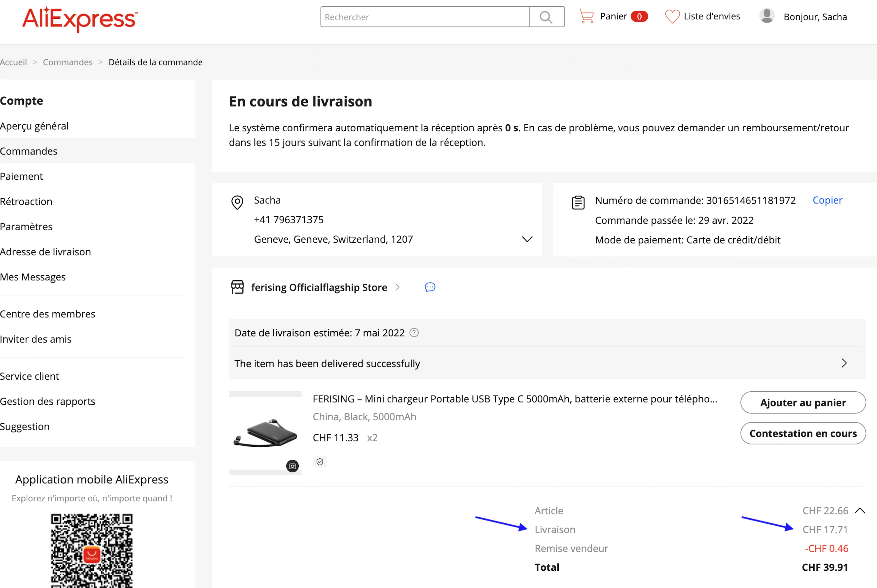Viewport: 877px width, 588px height.
Task: Collapse the price breakdown chevron
Action: tap(860, 511)
